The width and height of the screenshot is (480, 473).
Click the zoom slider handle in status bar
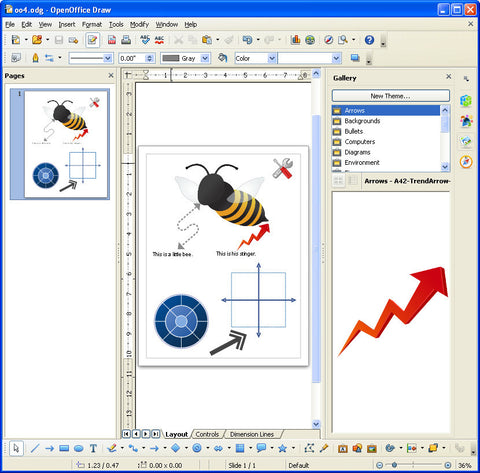(x=394, y=465)
